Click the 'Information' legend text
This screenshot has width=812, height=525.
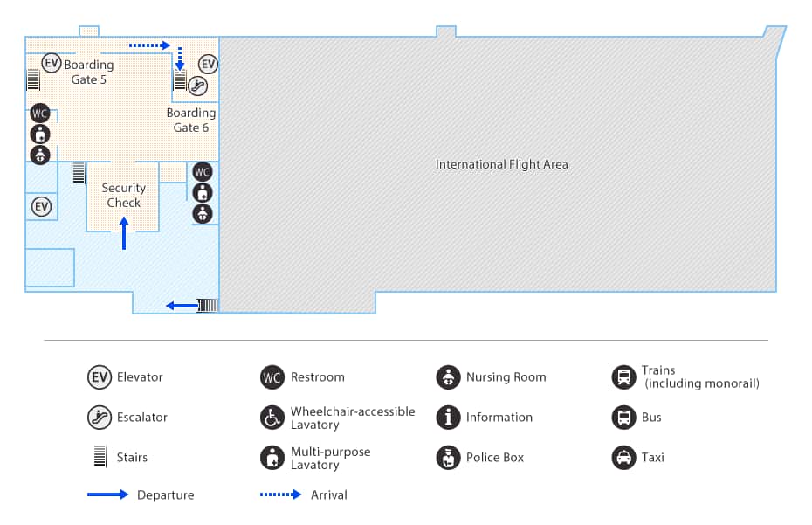(499, 418)
